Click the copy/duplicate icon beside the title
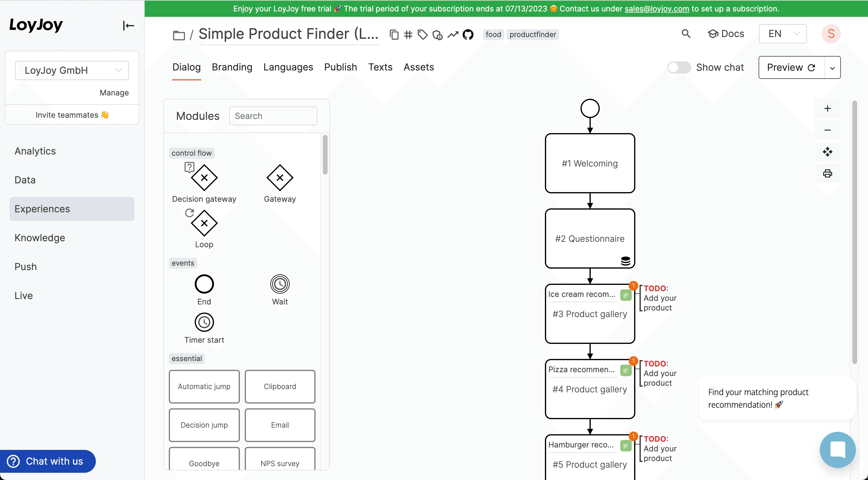868x480 pixels. point(394,34)
